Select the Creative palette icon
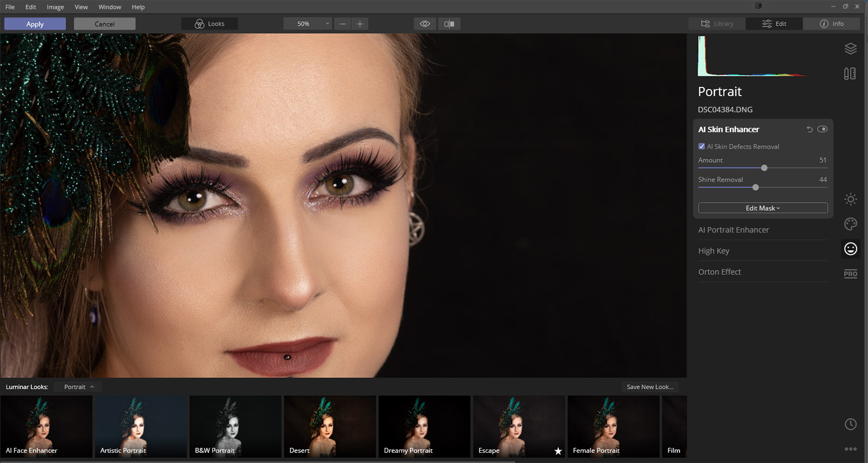The image size is (868, 463). pos(850,223)
